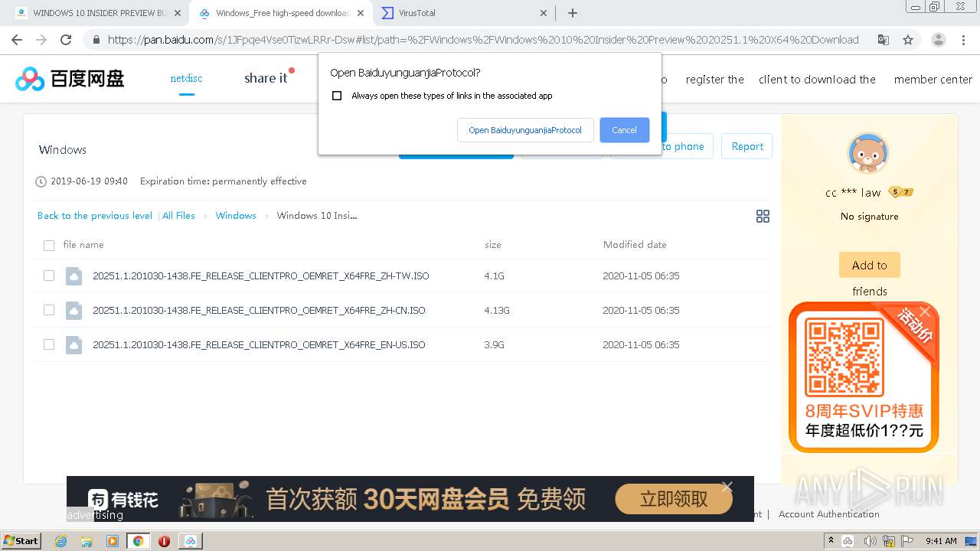Click the browser address bar URL
Screen dimensions: 980x551
(483, 40)
